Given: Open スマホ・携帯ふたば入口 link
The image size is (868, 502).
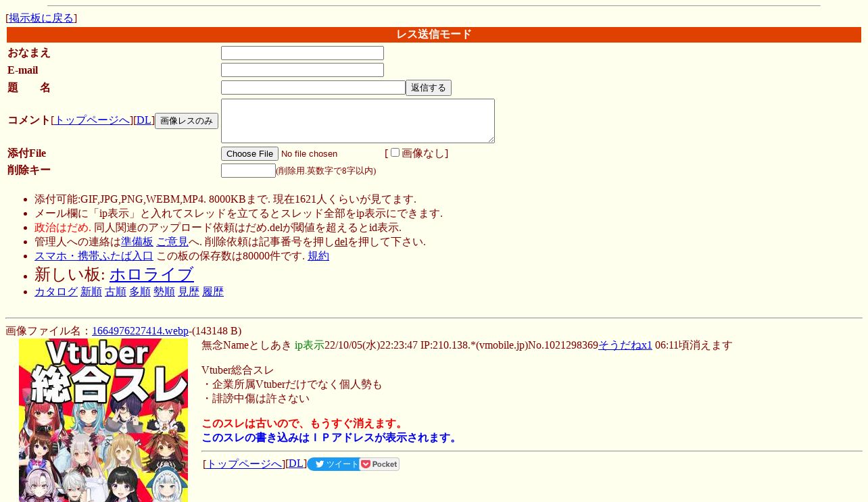Looking at the screenshot, I should pos(94,256).
